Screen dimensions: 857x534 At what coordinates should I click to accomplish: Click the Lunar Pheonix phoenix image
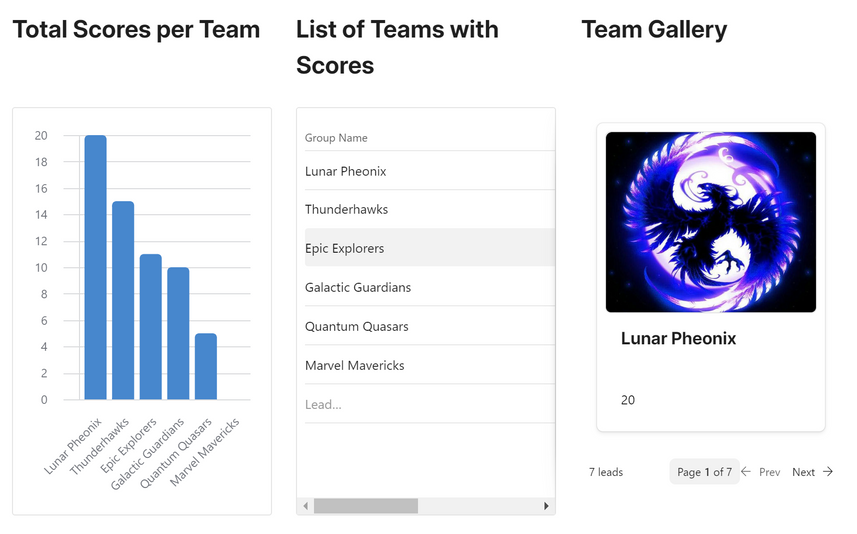711,222
